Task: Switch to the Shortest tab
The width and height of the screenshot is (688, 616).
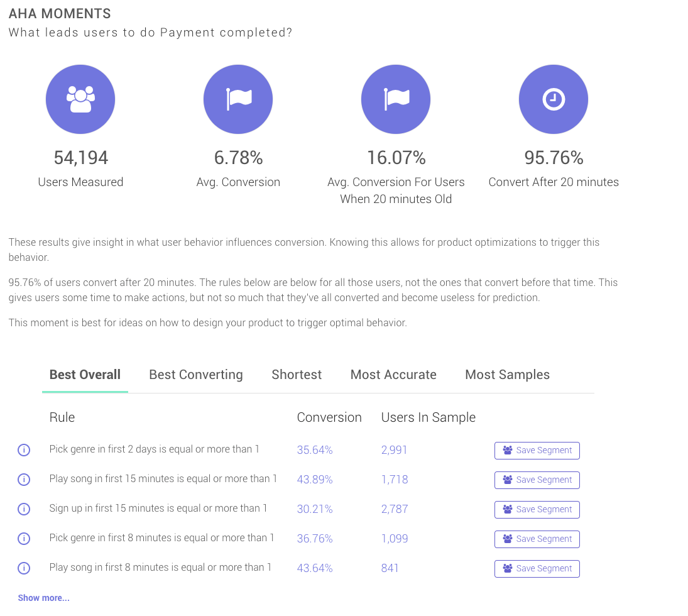Action: 297,375
